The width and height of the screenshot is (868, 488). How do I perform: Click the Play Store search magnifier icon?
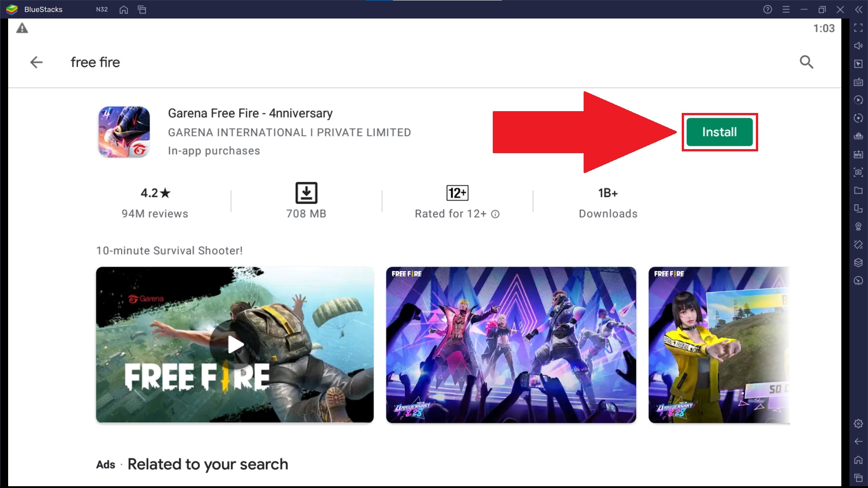[x=807, y=62]
